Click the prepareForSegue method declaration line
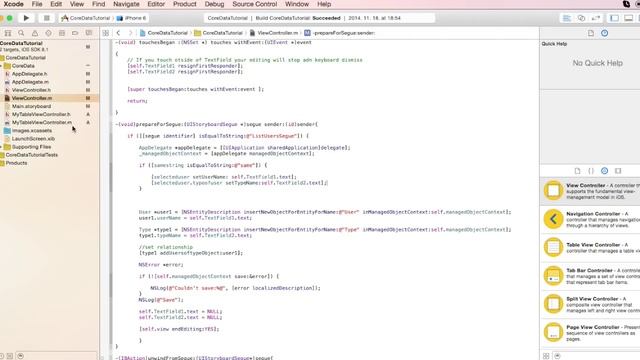 pos(216,124)
